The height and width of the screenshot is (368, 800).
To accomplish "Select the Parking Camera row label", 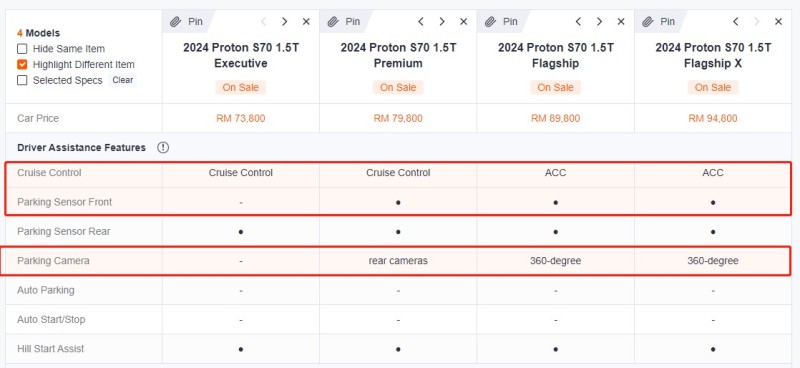I will (53, 261).
